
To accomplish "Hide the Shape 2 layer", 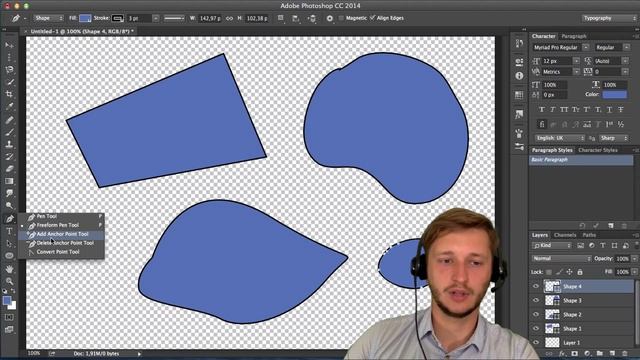I will pos(536,314).
